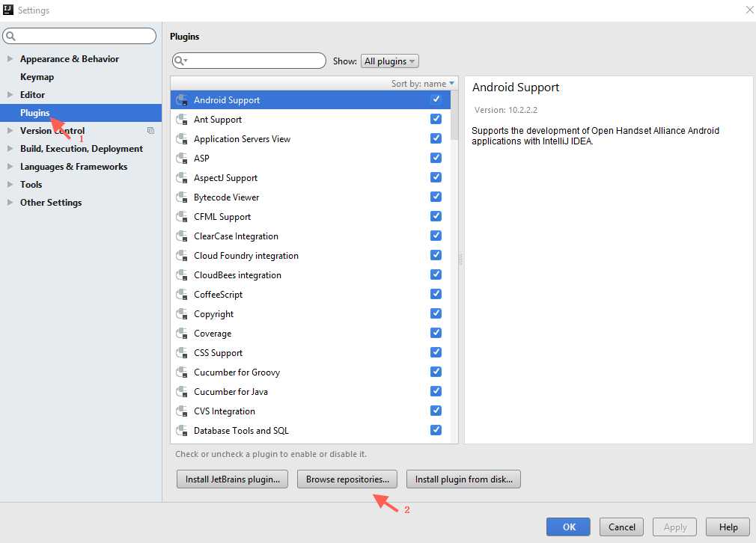Click the Browse repositories button
This screenshot has width=756, height=543.
pos(347,479)
